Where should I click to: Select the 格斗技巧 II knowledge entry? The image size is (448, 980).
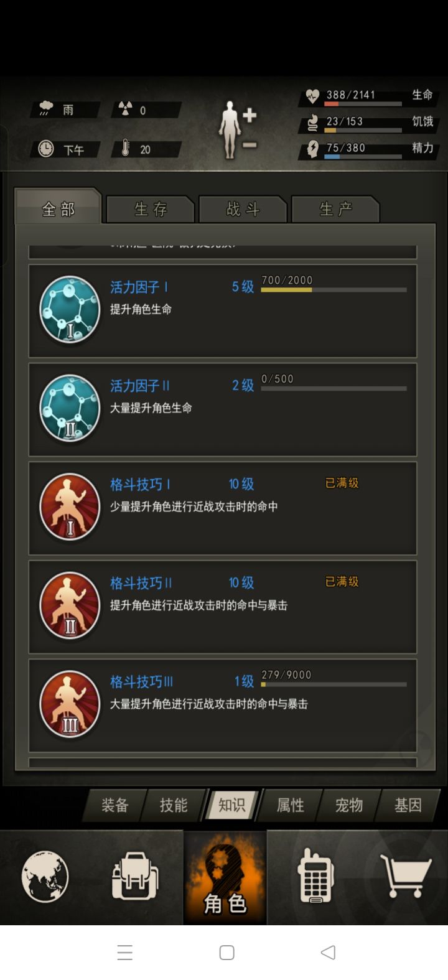point(223,607)
